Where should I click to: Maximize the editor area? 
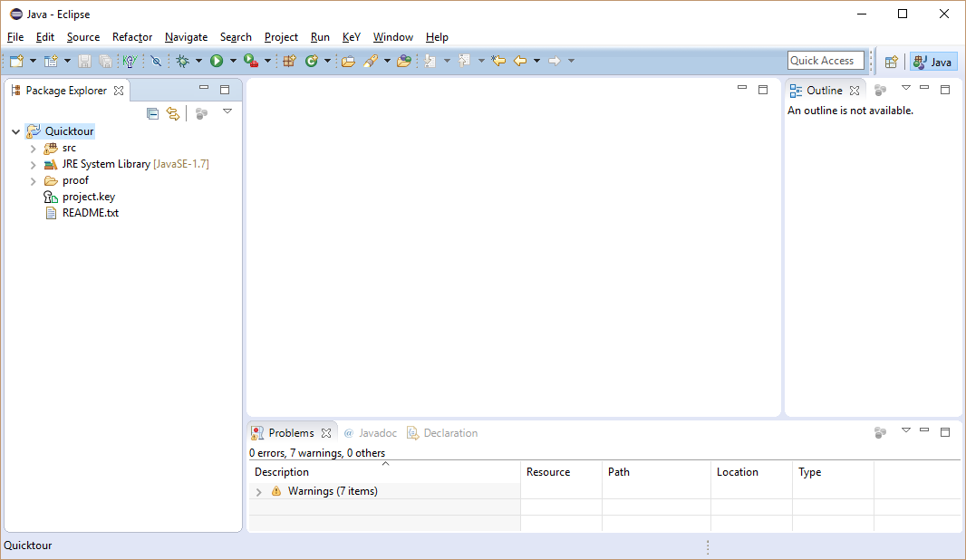(x=763, y=90)
